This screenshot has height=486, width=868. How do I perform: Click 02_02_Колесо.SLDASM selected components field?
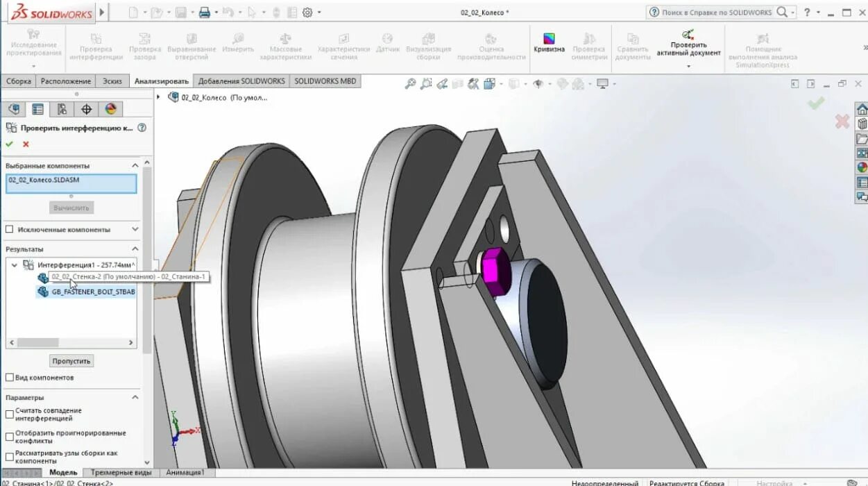pyautogui.click(x=71, y=183)
